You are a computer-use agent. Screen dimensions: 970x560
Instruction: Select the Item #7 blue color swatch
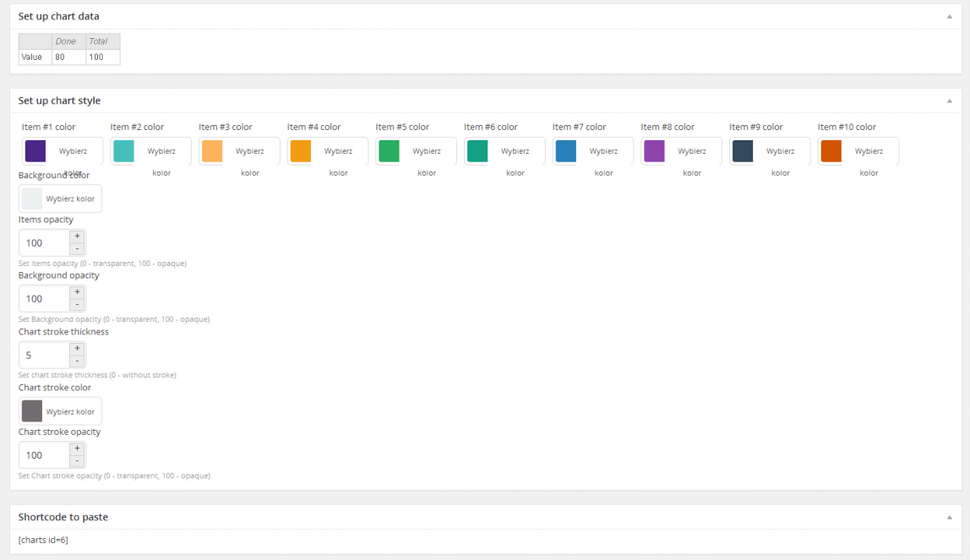(566, 151)
